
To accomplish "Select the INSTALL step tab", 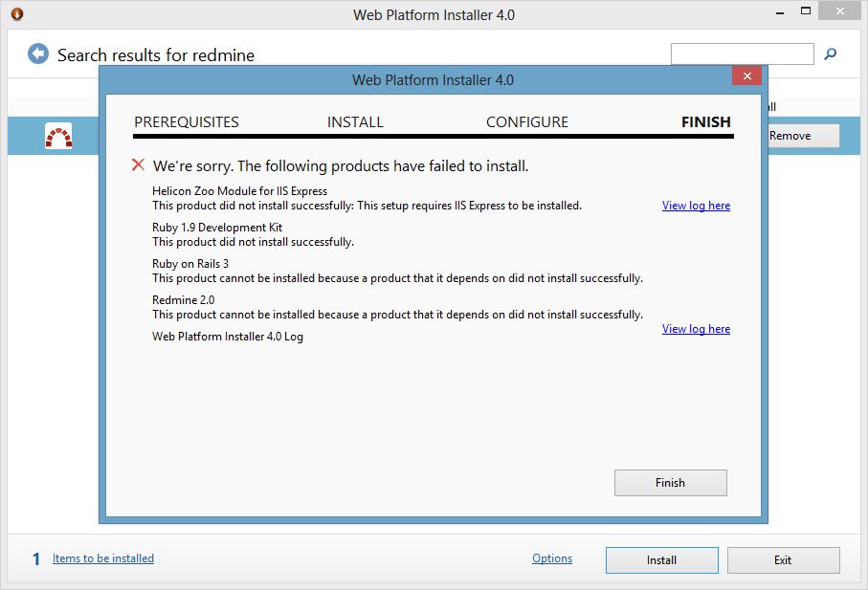I will click(x=355, y=122).
